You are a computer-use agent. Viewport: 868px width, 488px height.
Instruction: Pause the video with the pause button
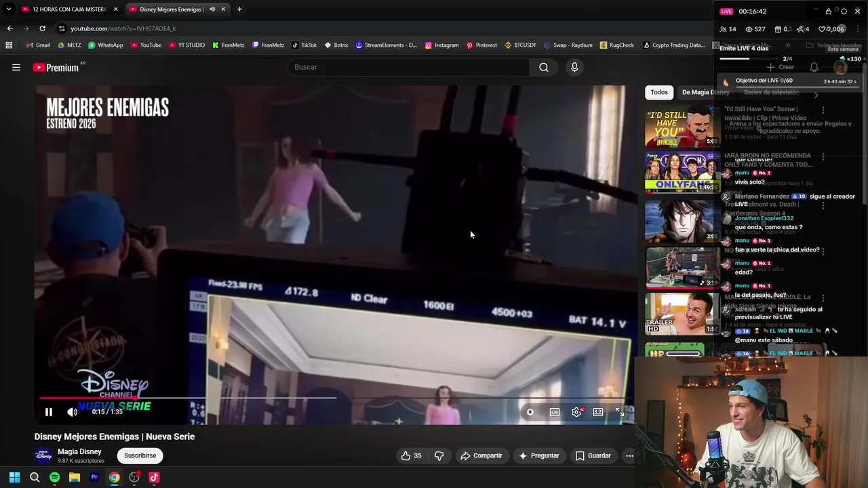tap(48, 411)
